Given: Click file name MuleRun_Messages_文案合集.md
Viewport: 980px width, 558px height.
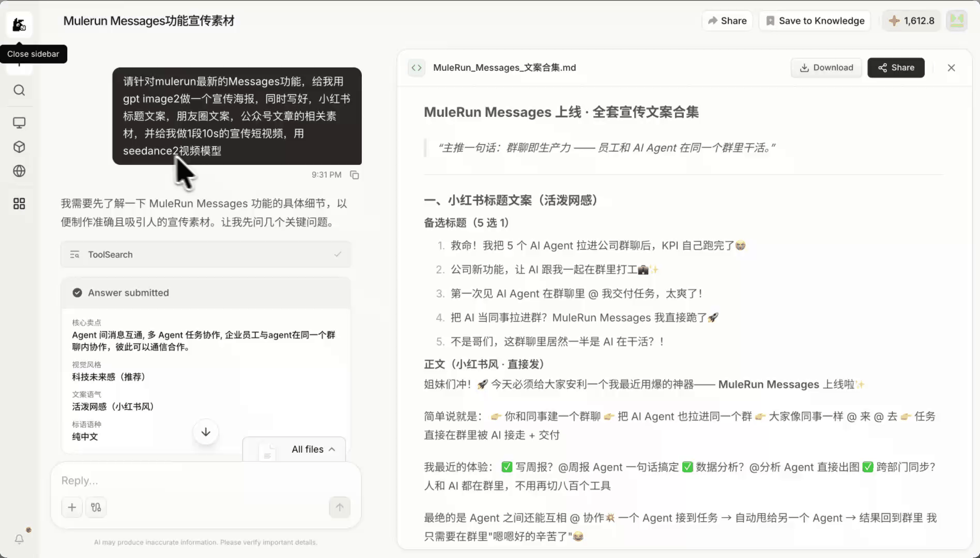Looking at the screenshot, I should pos(504,68).
